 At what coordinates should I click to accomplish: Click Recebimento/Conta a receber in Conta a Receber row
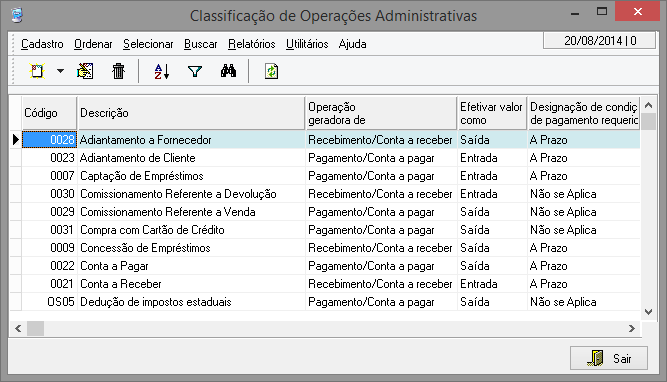[x=381, y=284]
